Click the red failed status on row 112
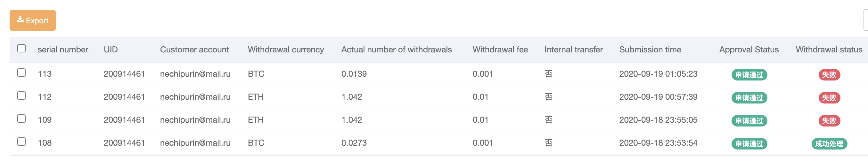This screenshot has width=868, height=161. pos(829,98)
